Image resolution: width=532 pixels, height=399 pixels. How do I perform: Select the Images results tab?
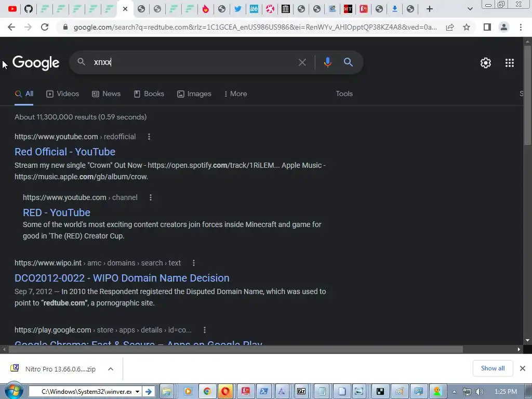(194, 94)
